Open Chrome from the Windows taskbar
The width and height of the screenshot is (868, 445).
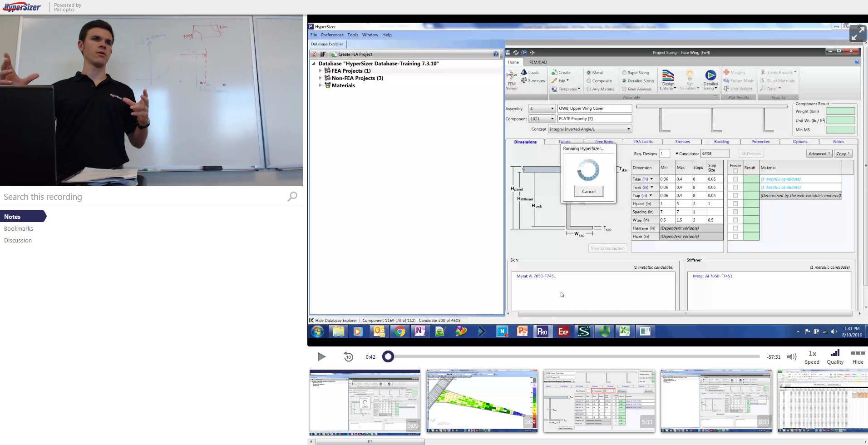pos(399,331)
